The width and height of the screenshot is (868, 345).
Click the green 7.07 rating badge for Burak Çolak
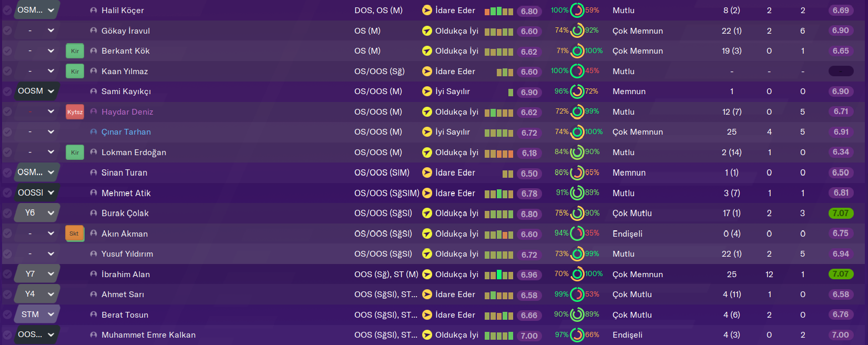(x=840, y=214)
